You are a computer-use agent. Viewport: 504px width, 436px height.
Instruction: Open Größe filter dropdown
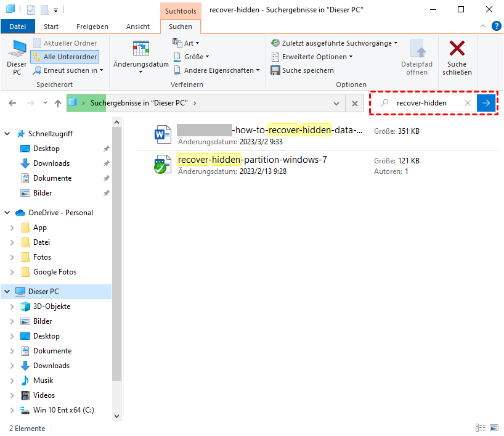[191, 57]
